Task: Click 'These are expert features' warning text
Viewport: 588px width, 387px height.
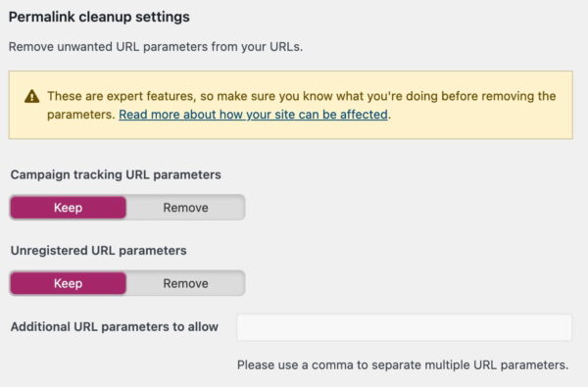Action: tap(121, 96)
